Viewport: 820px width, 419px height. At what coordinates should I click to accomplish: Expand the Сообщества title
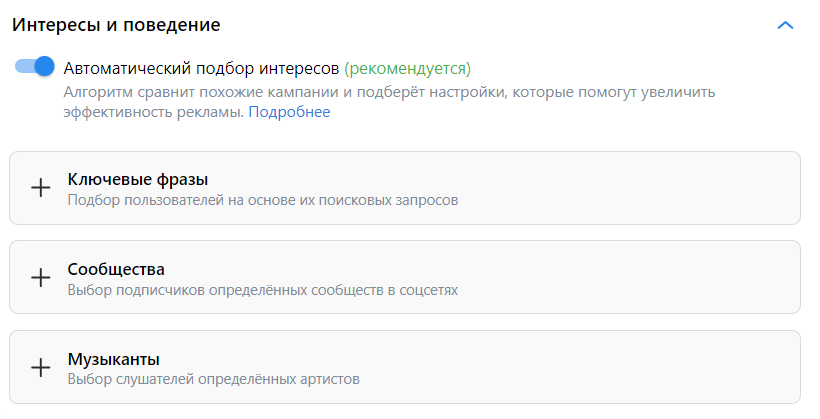(116, 269)
